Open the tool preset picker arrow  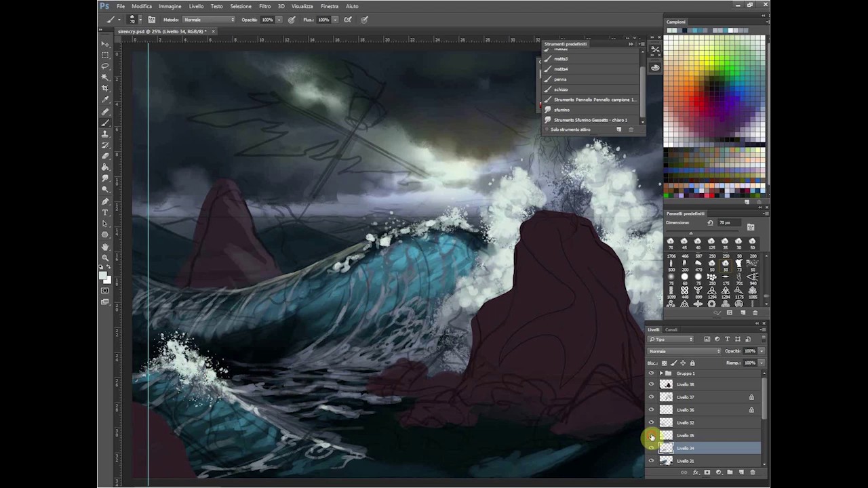click(x=119, y=20)
